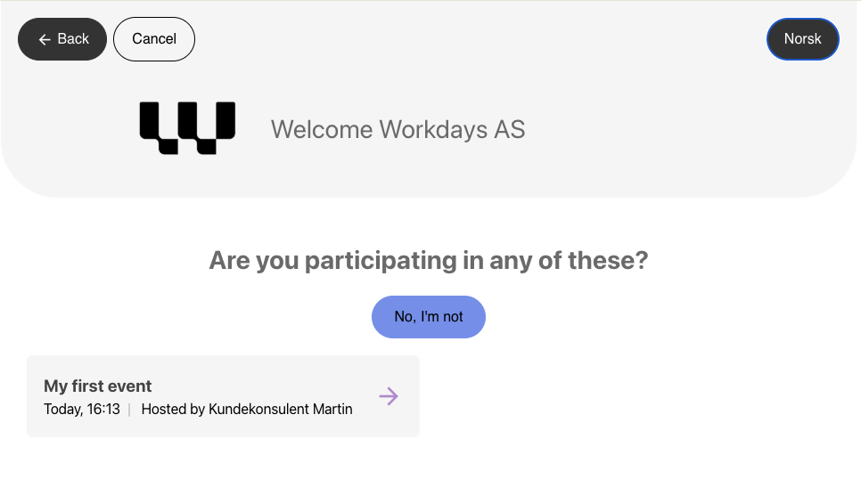Select the "My first event" card

tap(223, 396)
